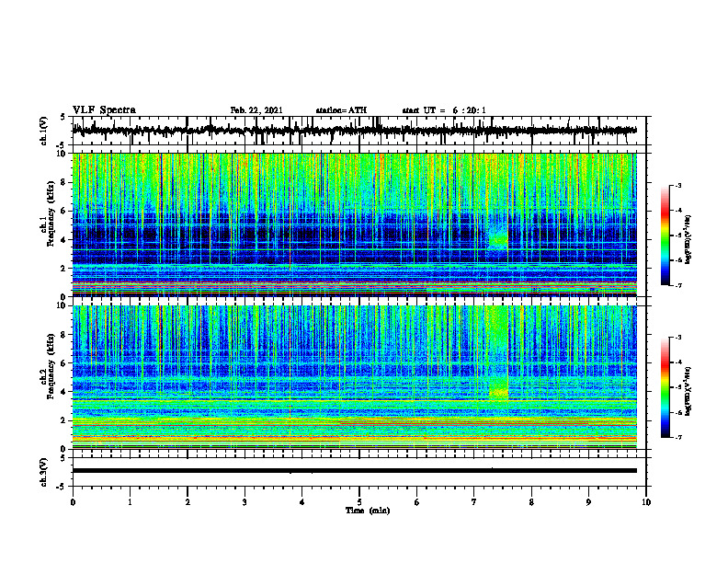Viewport: 728px width, 563px height.
Task: Click the ch.1 spectrogram color bar
Action: click(665, 236)
